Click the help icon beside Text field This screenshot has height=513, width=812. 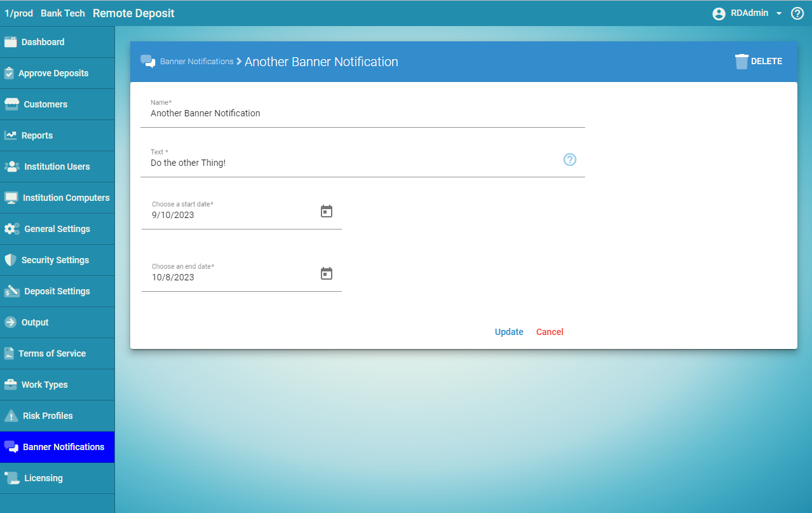tap(570, 160)
